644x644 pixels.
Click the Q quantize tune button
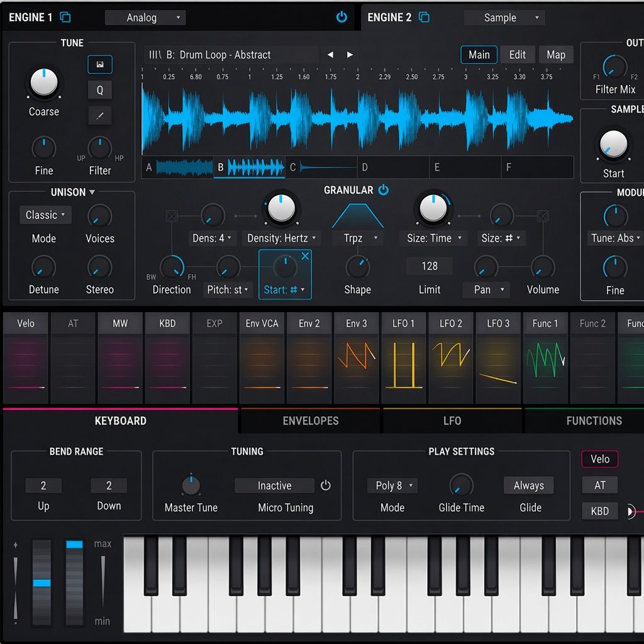click(x=100, y=90)
